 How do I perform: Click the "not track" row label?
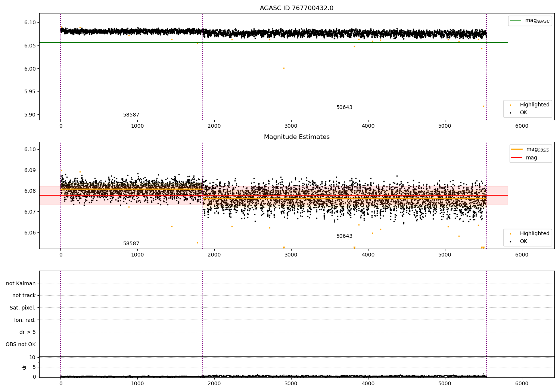tap(24, 296)
